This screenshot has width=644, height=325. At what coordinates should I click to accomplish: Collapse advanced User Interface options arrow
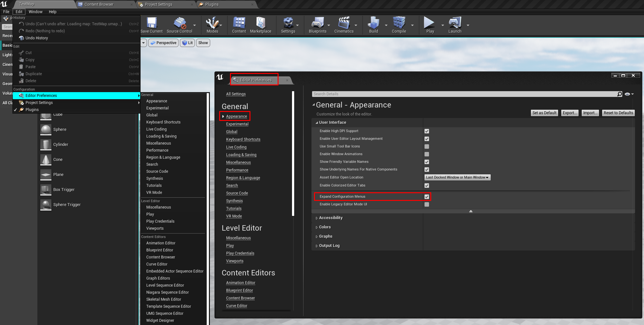[471, 211]
